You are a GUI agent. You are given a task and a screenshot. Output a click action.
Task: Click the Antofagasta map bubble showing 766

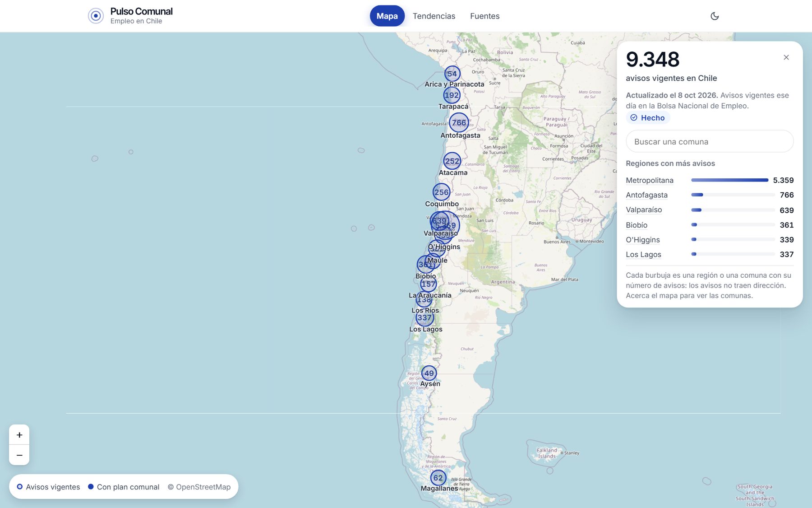(459, 123)
